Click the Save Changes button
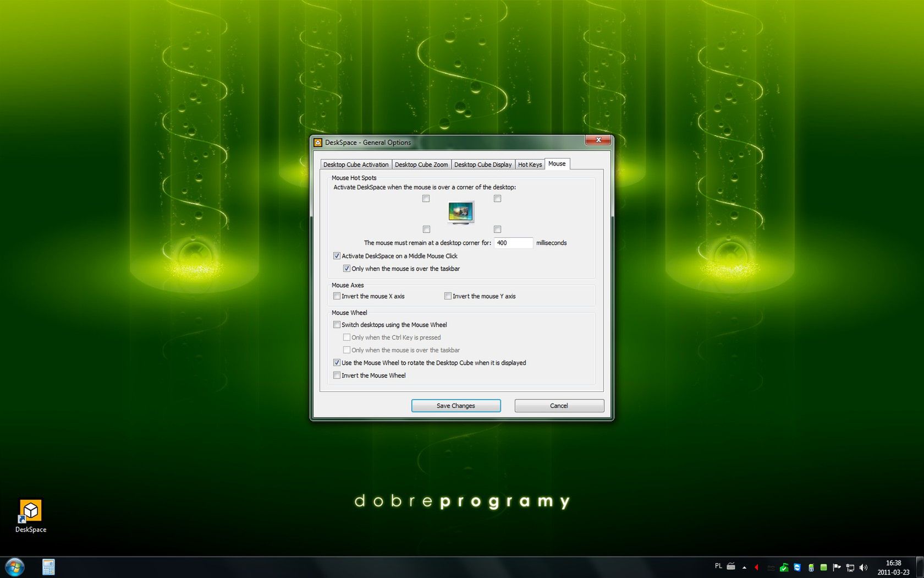Viewport: 924px width, 578px height. point(456,406)
